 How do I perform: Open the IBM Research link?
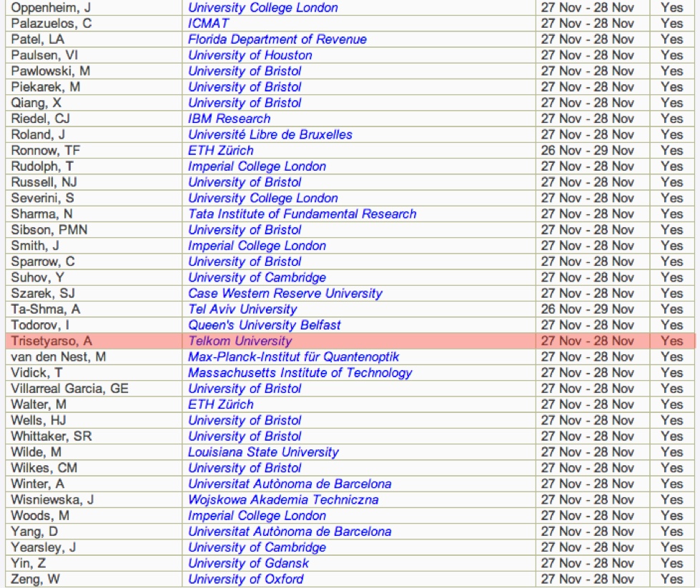coord(229,119)
